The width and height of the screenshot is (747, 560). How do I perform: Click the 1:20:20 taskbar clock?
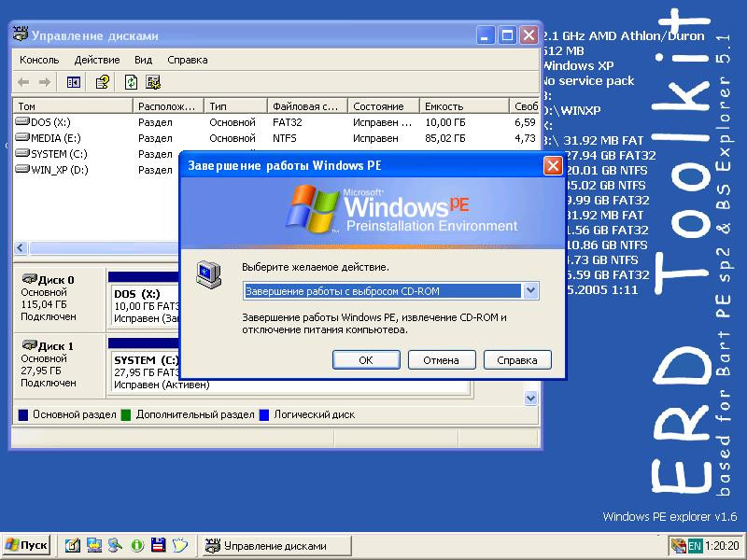722,546
